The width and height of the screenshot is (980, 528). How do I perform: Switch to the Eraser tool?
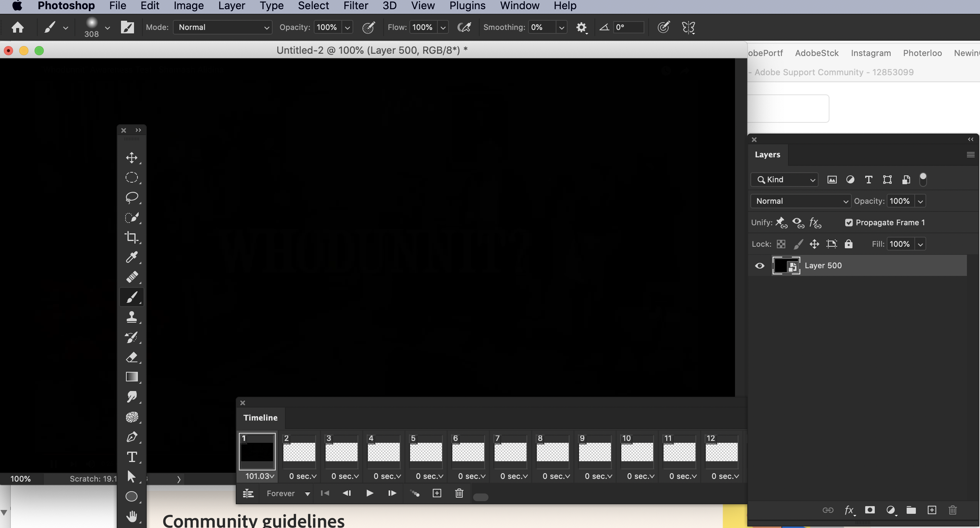tap(132, 357)
